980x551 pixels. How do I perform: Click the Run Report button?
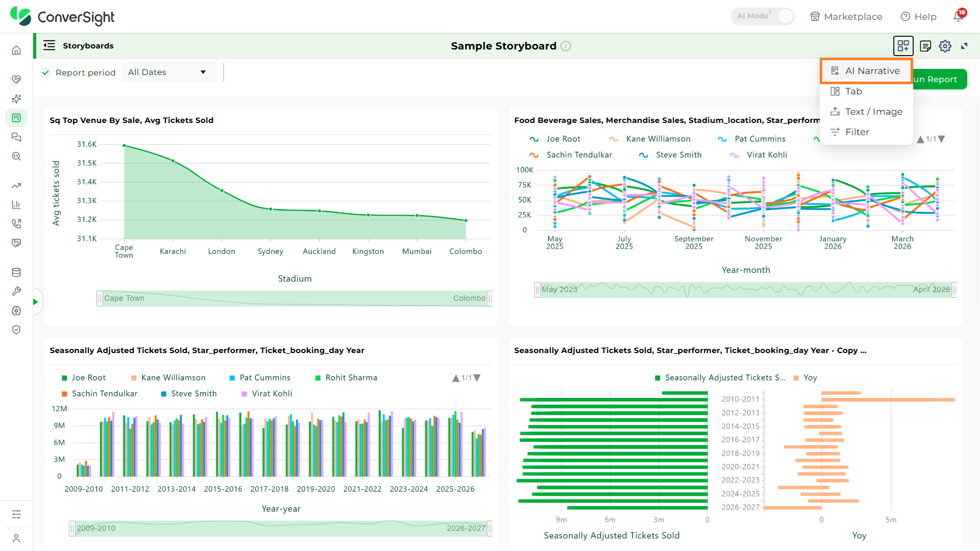tap(938, 79)
